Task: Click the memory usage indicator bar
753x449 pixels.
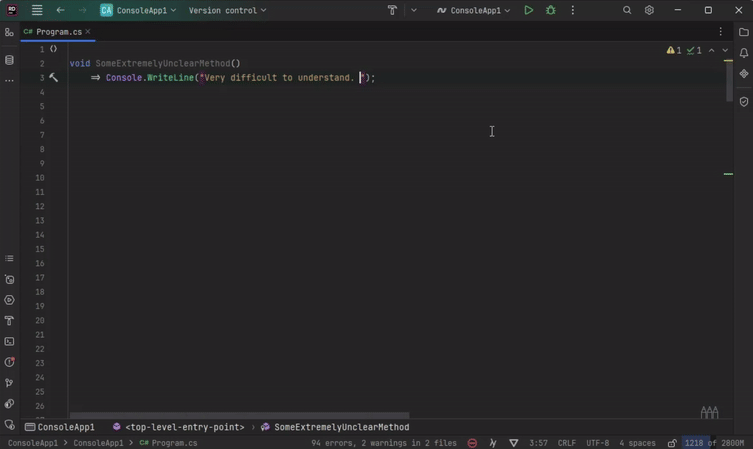Action: pos(714,443)
